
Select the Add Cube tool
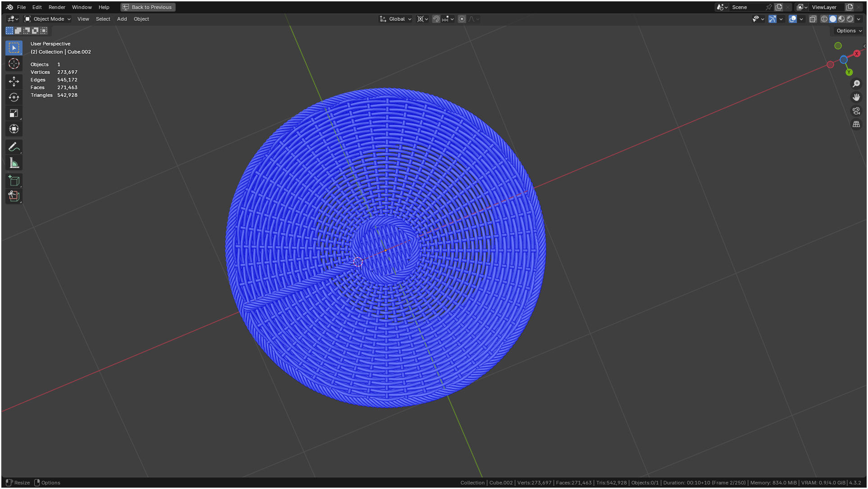coord(14,181)
